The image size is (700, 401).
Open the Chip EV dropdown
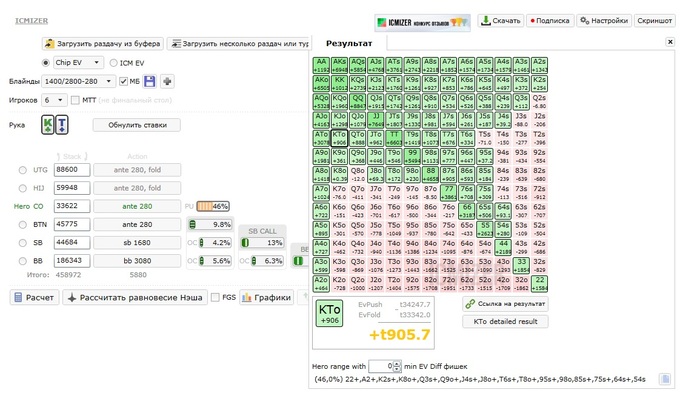[x=78, y=63]
